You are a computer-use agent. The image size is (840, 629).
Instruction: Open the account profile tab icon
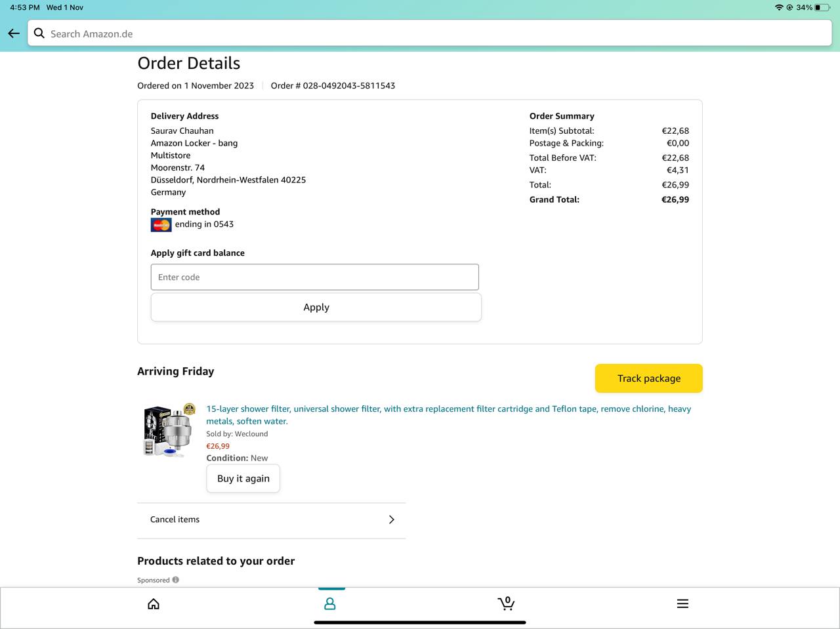330,603
